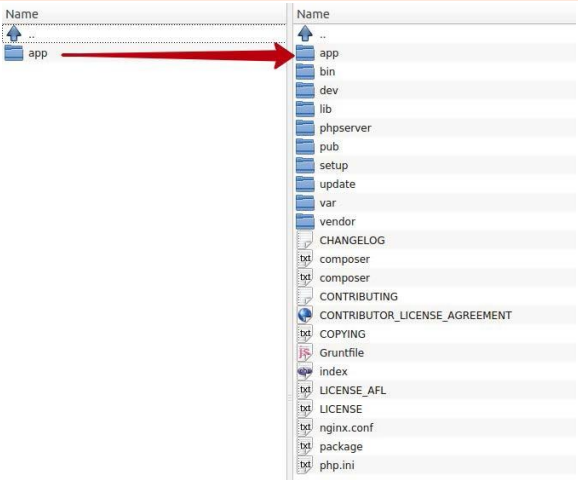Viewport: 578px width, 480px height.
Task: Select the pub folder
Action: coord(436,146)
